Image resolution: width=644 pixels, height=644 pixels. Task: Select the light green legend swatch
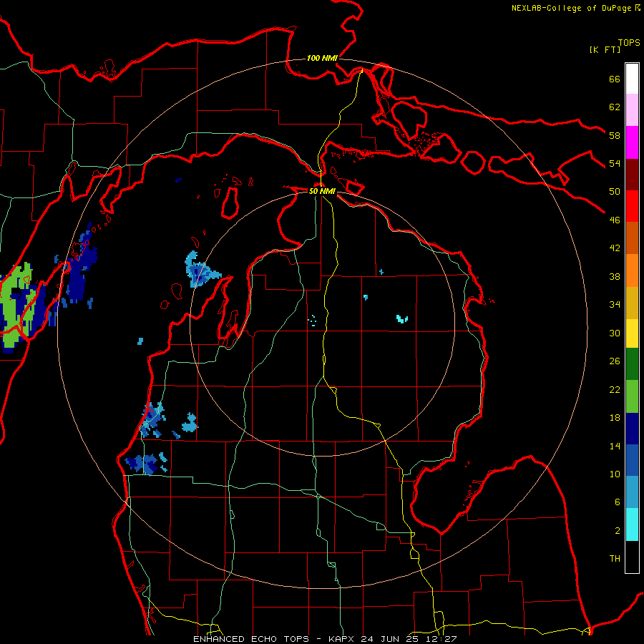click(632, 396)
